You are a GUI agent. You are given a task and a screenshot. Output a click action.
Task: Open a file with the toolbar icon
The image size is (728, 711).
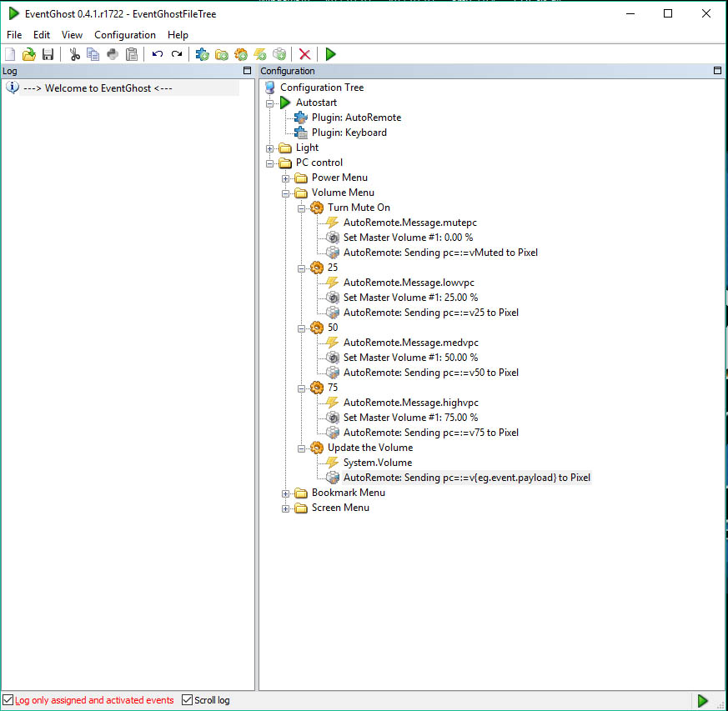tap(29, 54)
